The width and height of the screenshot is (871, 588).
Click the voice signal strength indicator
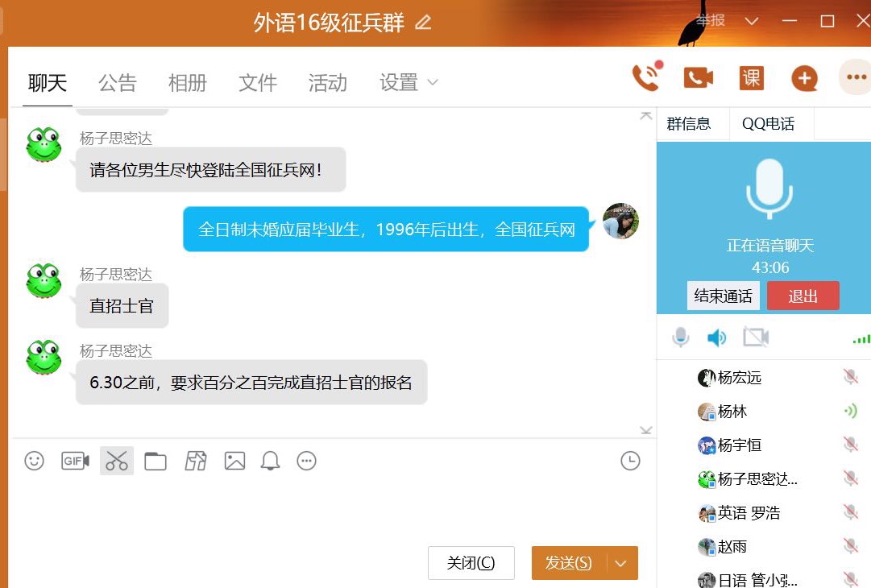pos(861,339)
